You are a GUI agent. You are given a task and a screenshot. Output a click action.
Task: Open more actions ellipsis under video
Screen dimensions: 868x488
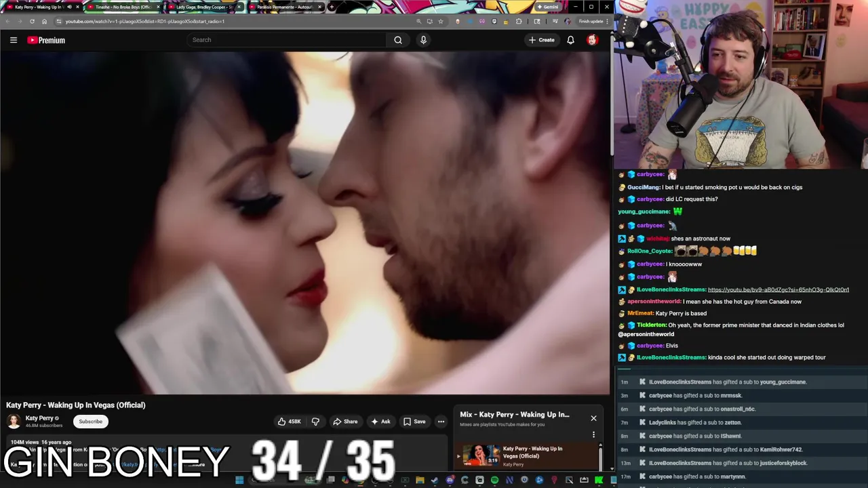tap(441, 422)
